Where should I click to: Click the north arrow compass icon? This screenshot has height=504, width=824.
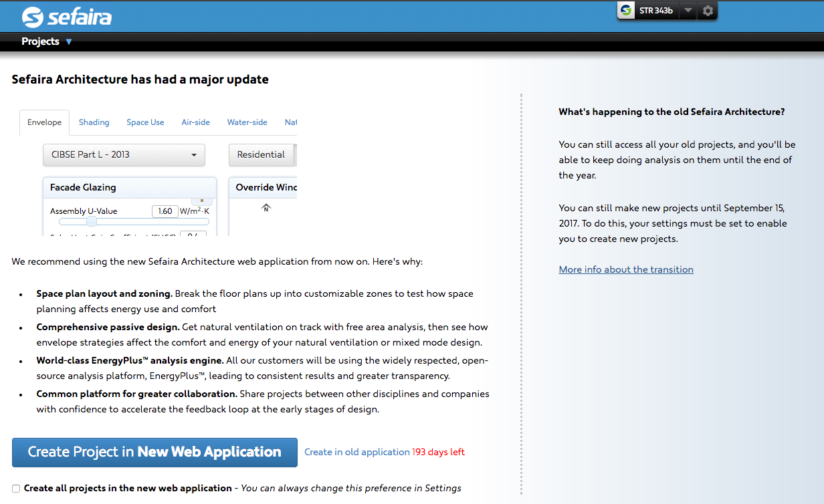tap(266, 208)
